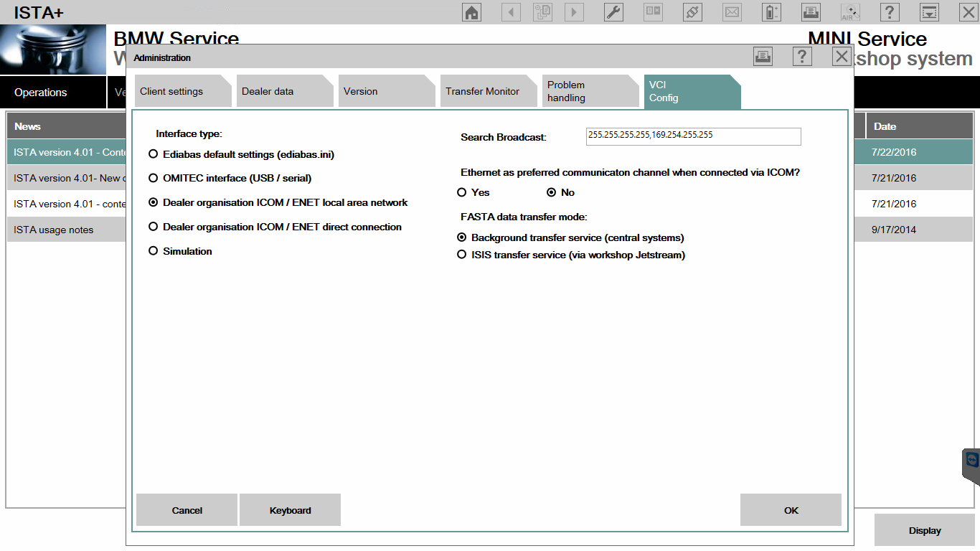Choose Yes for Ethernet preferred communication
This screenshot has width=980, height=551.
point(461,192)
